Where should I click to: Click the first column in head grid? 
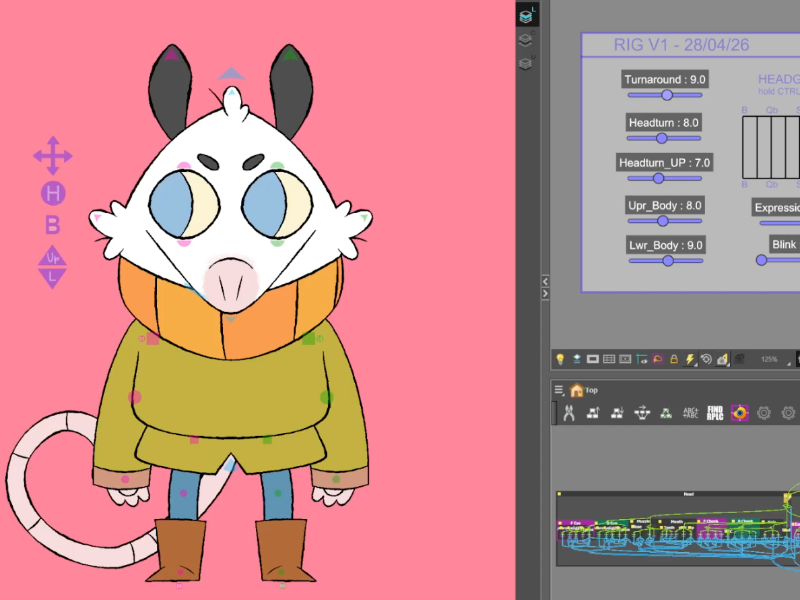[x=749, y=147]
